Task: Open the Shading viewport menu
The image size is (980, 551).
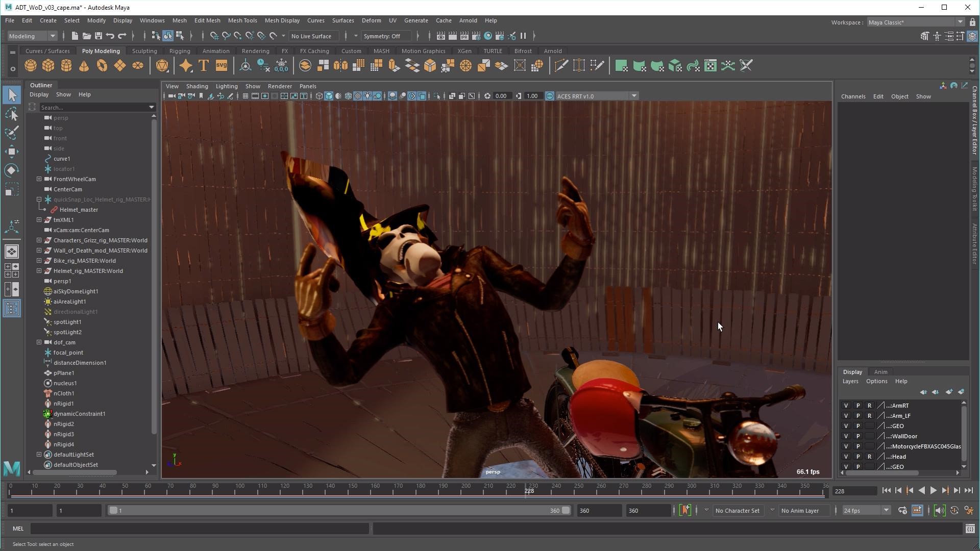Action: tap(197, 85)
